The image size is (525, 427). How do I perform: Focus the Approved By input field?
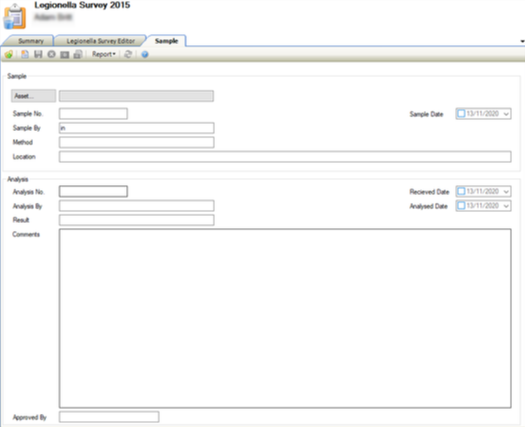(x=109, y=417)
